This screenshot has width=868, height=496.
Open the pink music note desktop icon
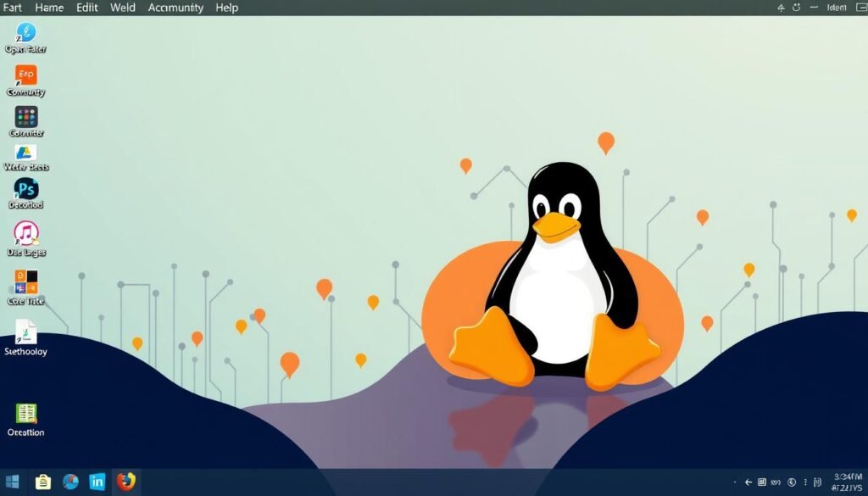click(26, 233)
